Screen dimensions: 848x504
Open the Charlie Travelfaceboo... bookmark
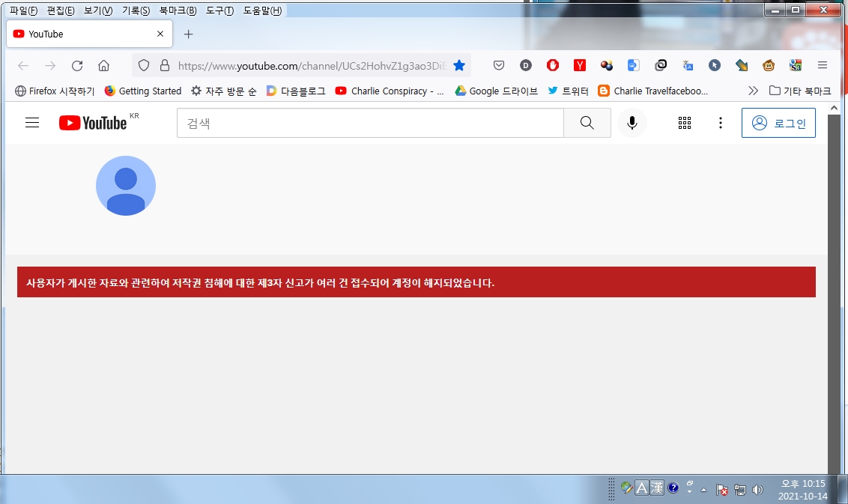pos(652,91)
